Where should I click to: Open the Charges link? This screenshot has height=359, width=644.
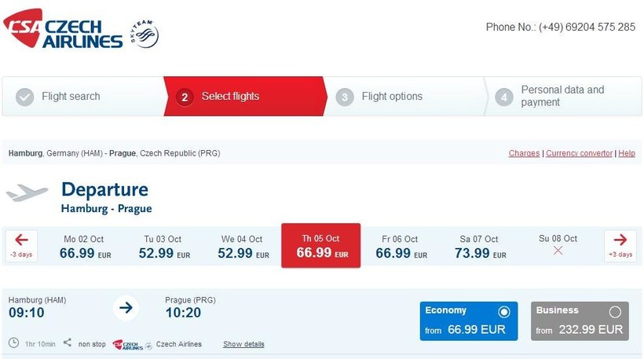pyautogui.click(x=524, y=153)
